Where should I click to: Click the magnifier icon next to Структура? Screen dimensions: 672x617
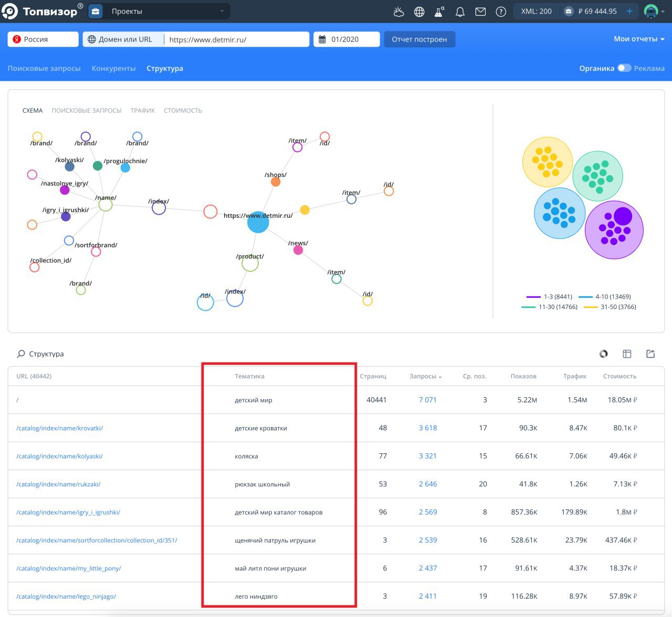pyautogui.click(x=21, y=354)
